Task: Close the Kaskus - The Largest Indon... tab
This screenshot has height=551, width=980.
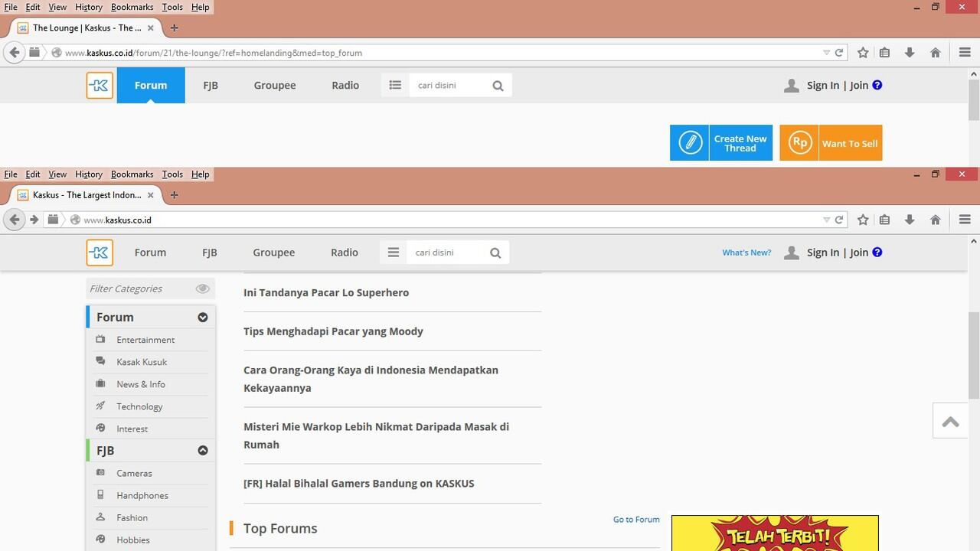Action: coord(151,195)
